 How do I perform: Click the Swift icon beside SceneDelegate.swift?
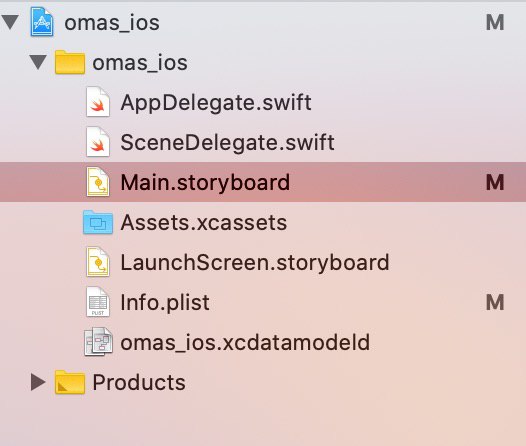pos(98,142)
